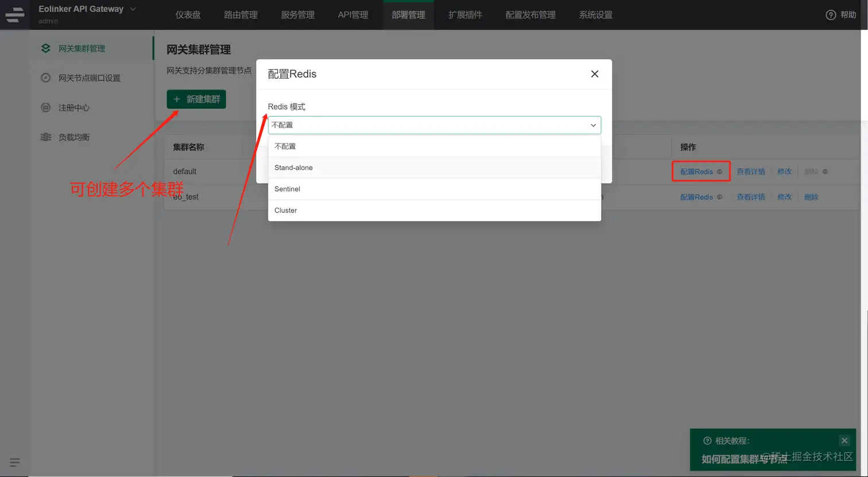
Task: Click the 负载均衡 load balancing icon
Action: tap(46, 137)
